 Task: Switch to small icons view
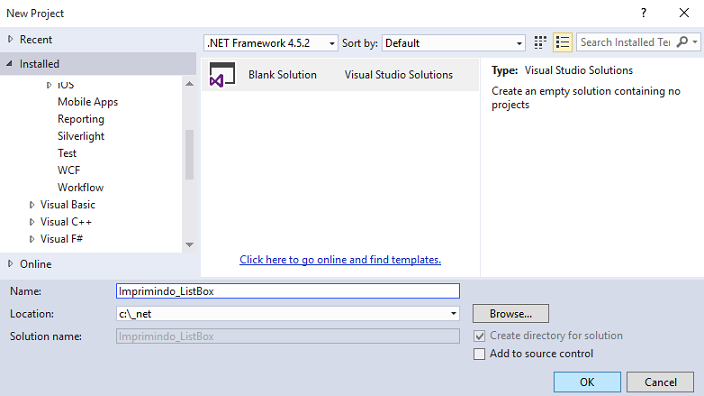[x=540, y=43]
